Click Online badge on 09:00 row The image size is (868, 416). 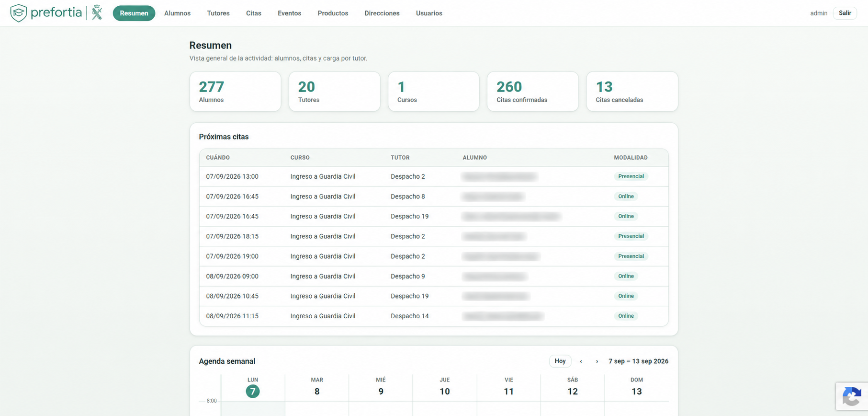(x=626, y=276)
